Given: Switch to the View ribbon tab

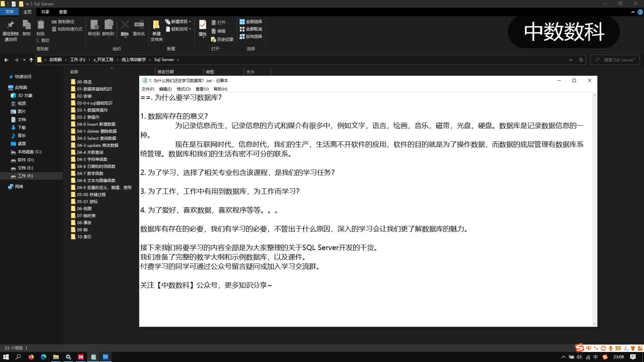Looking at the screenshot, I should [63, 12].
